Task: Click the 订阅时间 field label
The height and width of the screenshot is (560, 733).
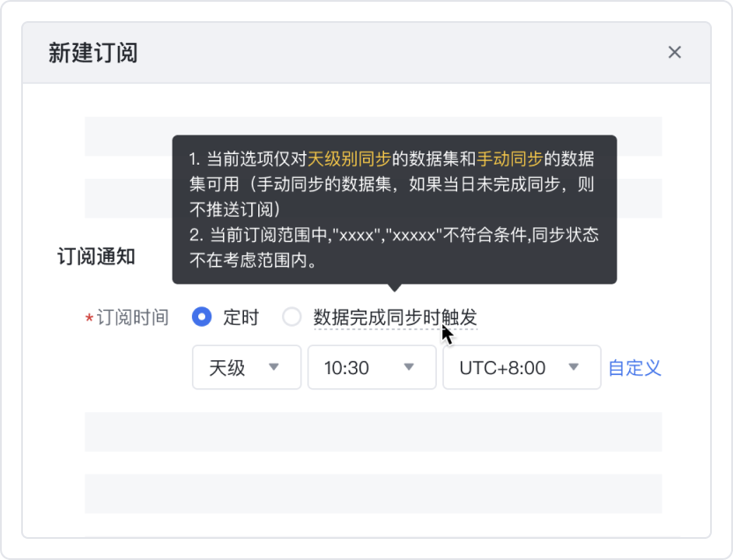Action: pos(132,317)
